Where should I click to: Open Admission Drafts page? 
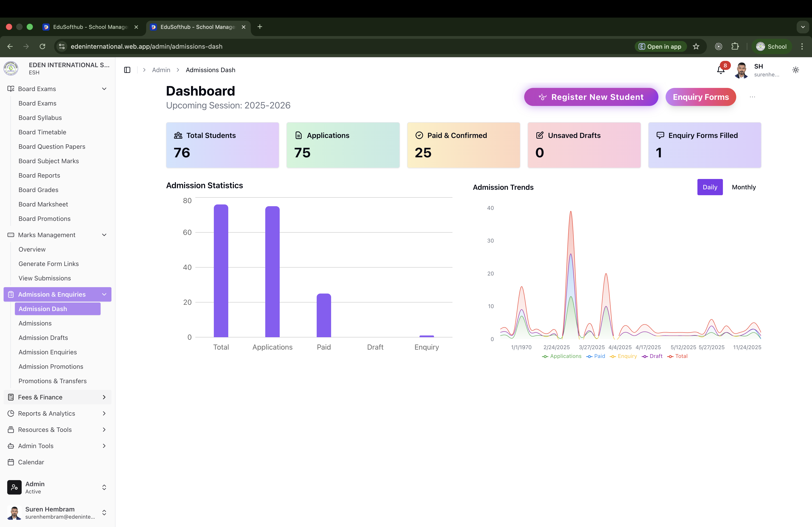tap(43, 338)
